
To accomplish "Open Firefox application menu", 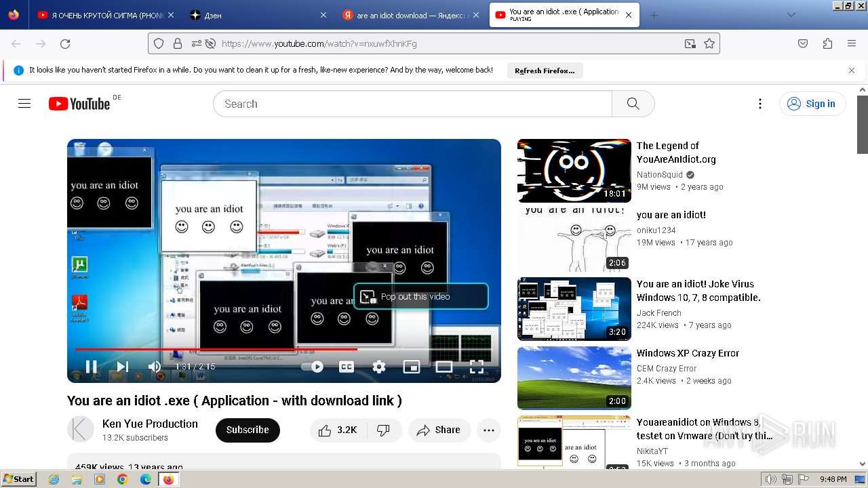I will pos(852,43).
